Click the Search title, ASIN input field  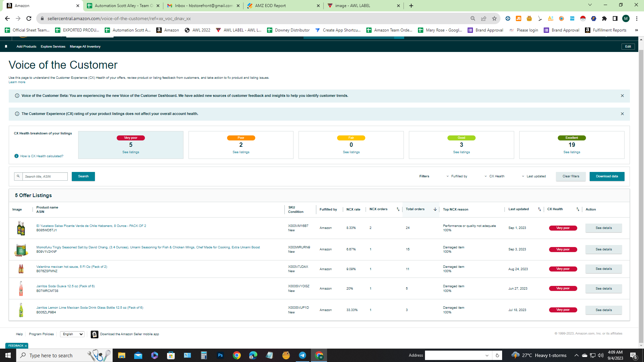point(45,177)
